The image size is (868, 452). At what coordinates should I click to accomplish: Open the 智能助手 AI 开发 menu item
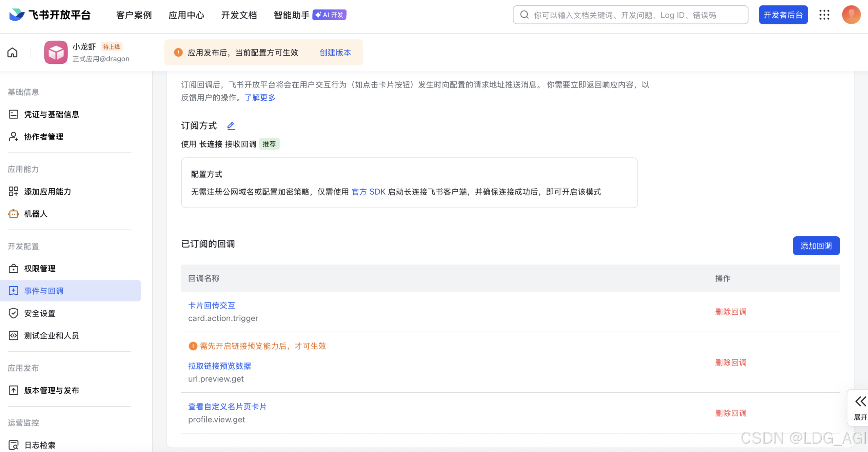pos(291,15)
